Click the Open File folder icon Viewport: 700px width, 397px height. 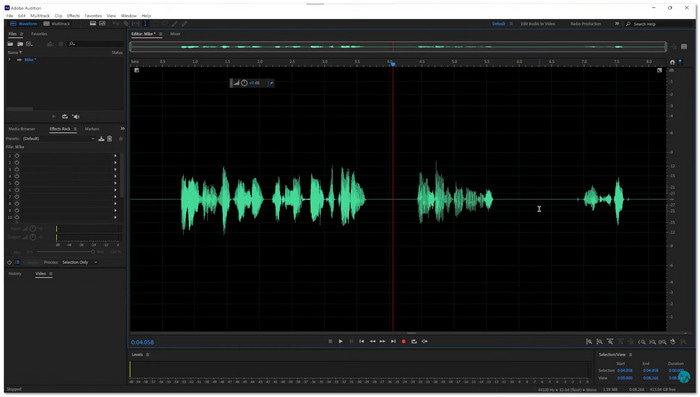10,44
